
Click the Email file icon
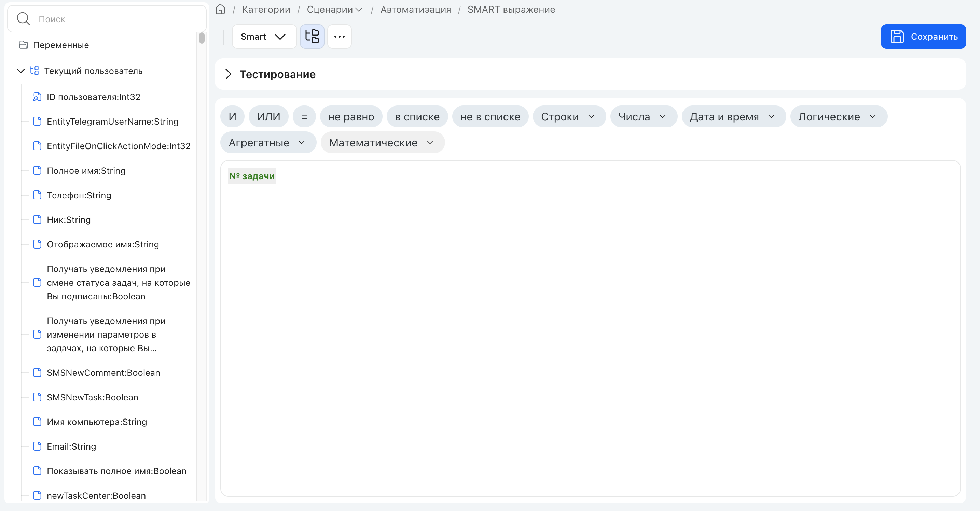[x=37, y=446]
